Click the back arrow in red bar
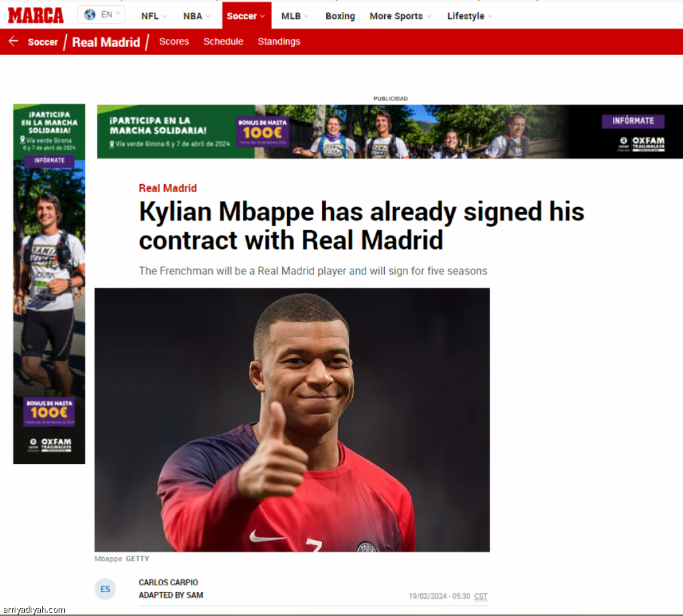Screen dimensions: 683x616 pos(13,41)
